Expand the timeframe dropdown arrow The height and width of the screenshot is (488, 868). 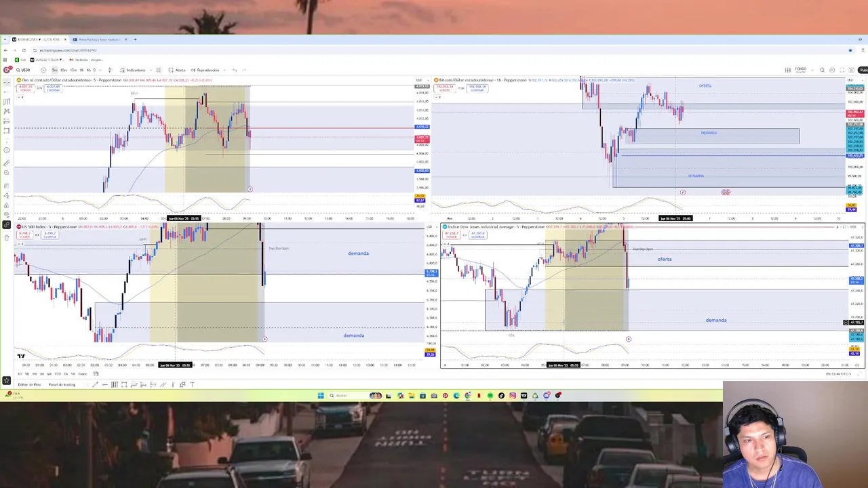[x=100, y=70]
